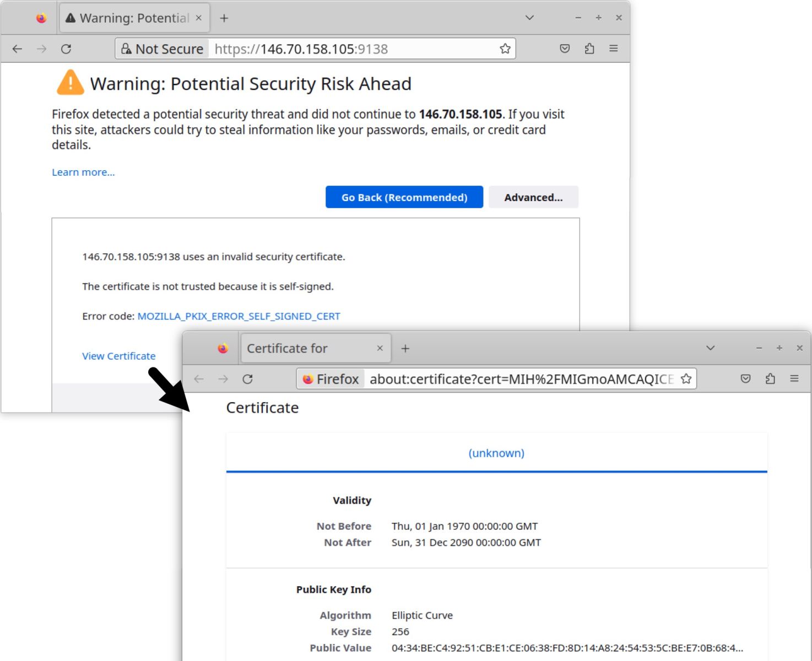Open hamburger menu in certificate window
This screenshot has height=661, width=812.
point(794,379)
